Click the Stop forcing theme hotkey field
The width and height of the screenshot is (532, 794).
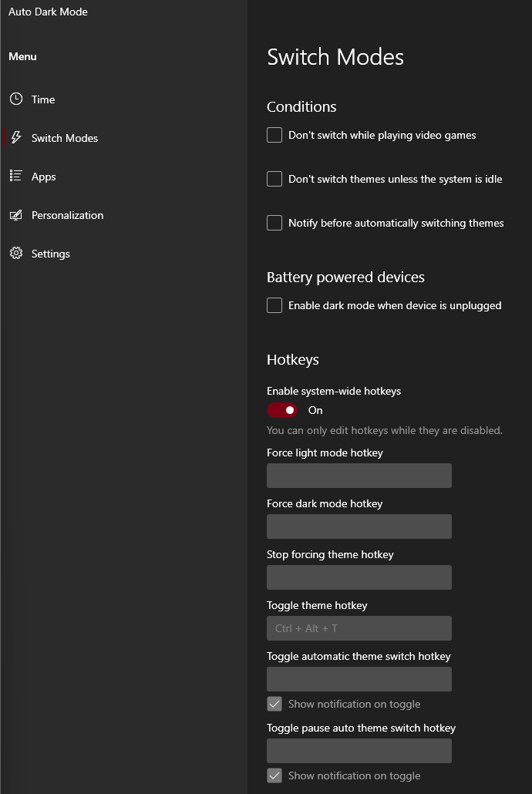click(359, 577)
